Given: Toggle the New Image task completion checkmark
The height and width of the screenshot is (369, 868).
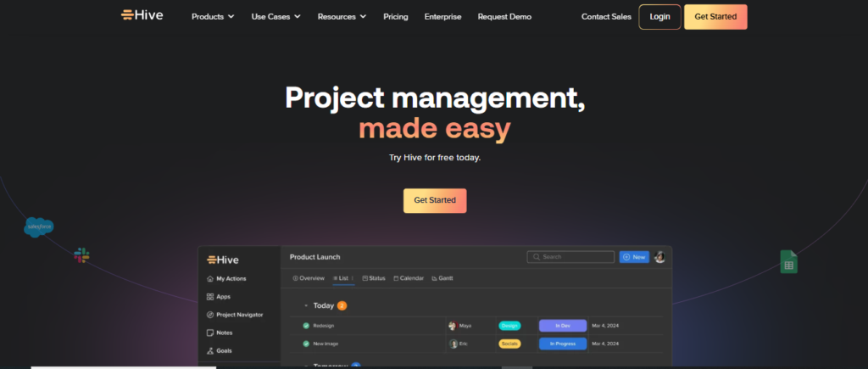Looking at the screenshot, I should pos(306,344).
